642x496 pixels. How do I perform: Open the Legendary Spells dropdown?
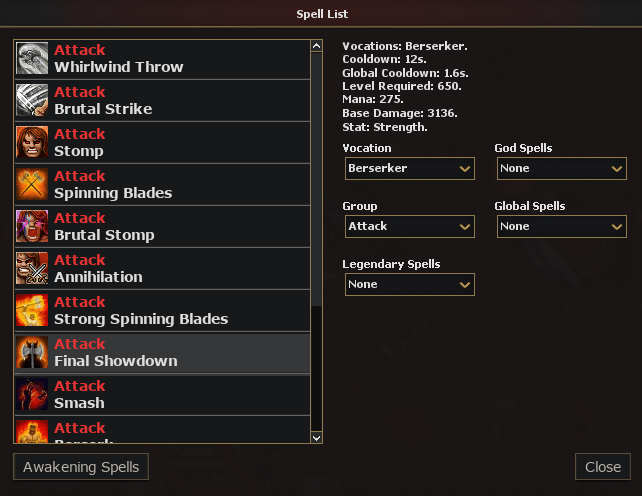(410, 284)
